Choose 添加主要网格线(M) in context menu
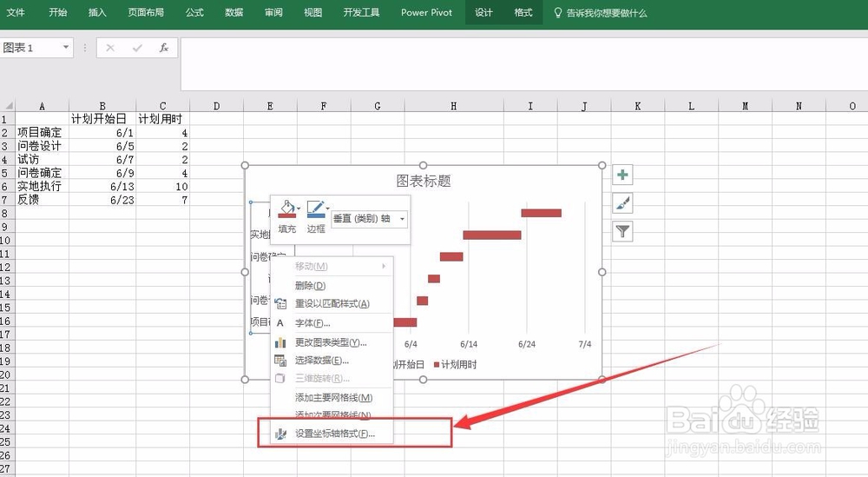 click(x=332, y=398)
